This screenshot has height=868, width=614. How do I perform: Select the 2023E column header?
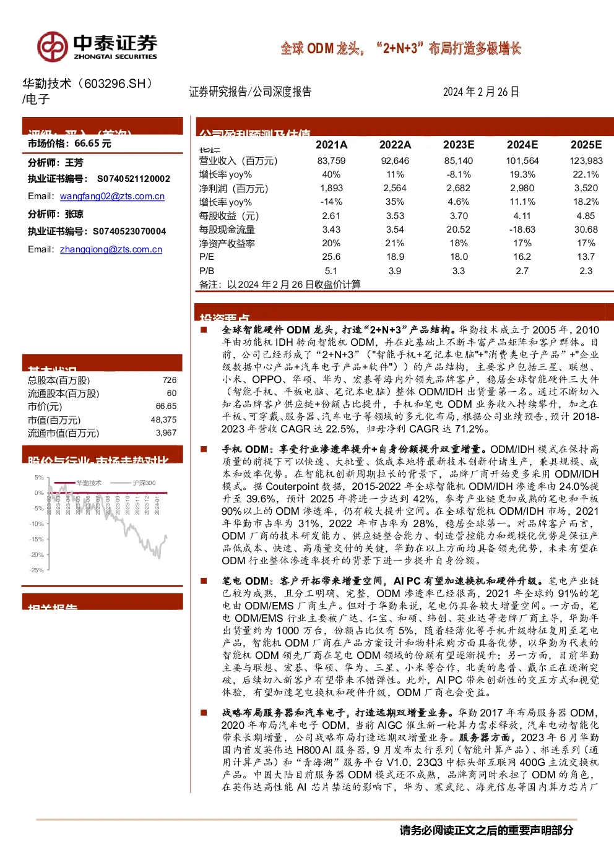point(459,145)
